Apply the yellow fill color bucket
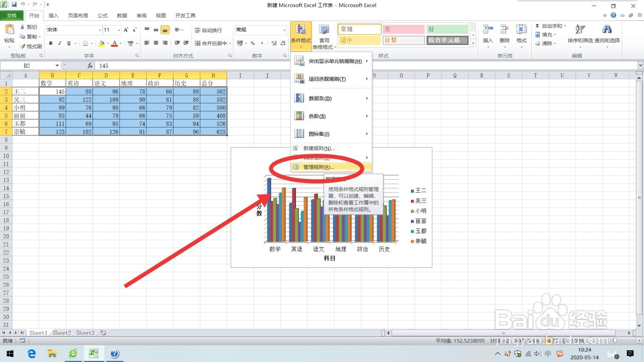Viewport: 644px width, 362px height. [102, 43]
